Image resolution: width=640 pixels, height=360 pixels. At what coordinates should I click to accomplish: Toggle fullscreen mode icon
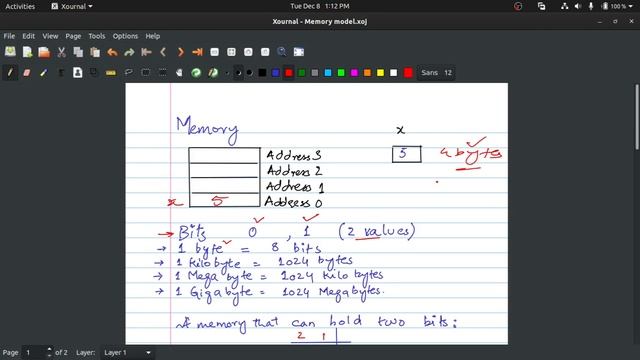[x=299, y=52]
